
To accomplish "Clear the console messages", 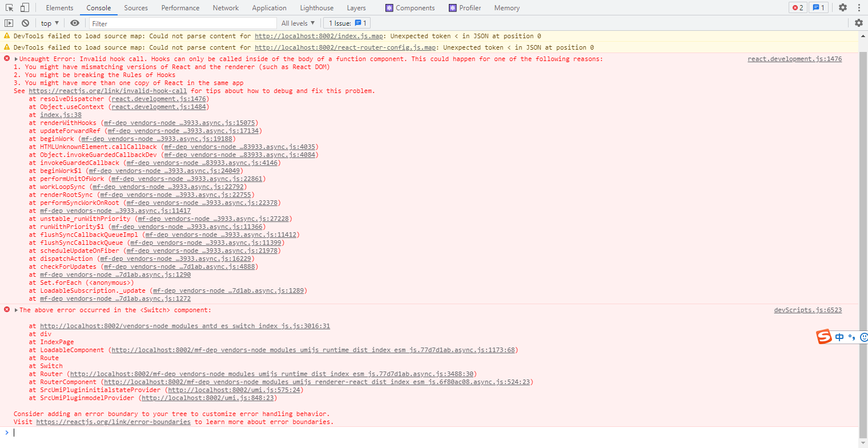I will pyautogui.click(x=25, y=22).
